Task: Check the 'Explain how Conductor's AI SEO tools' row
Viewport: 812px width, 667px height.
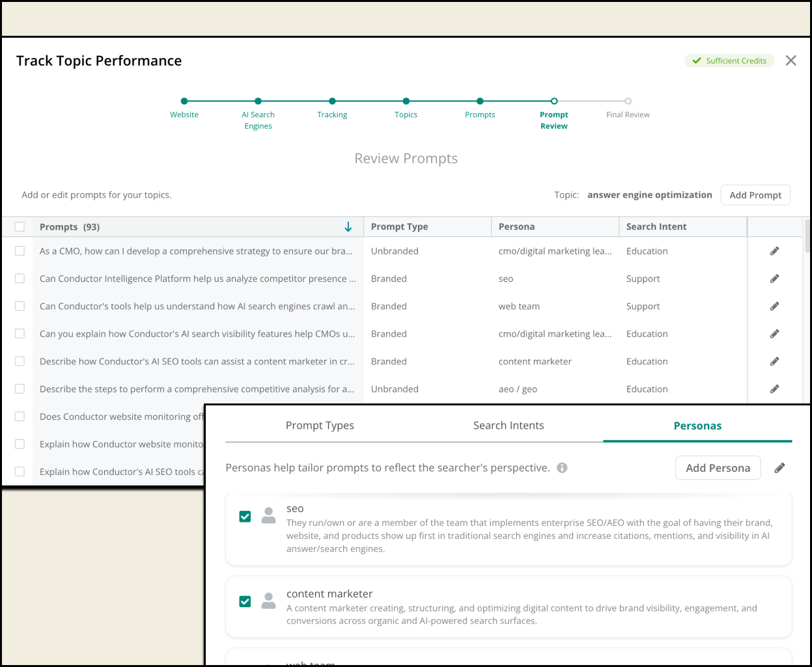Action: pos(20,471)
